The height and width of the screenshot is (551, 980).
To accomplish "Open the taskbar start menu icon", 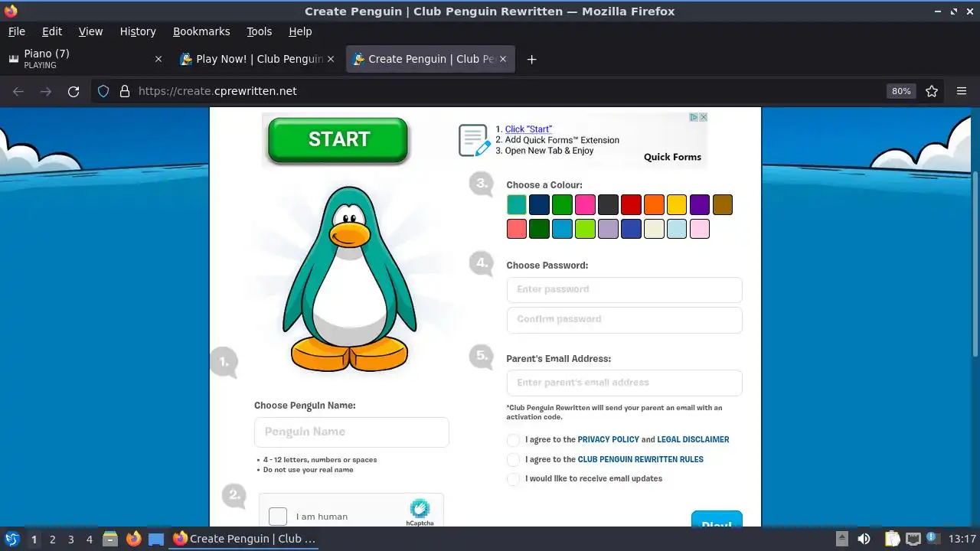I will point(11,539).
